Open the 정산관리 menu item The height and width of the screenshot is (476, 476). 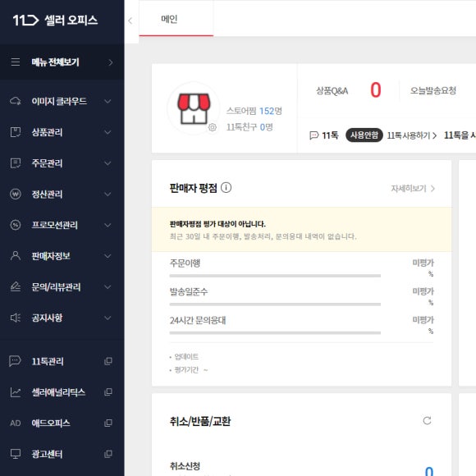pyautogui.click(x=62, y=194)
